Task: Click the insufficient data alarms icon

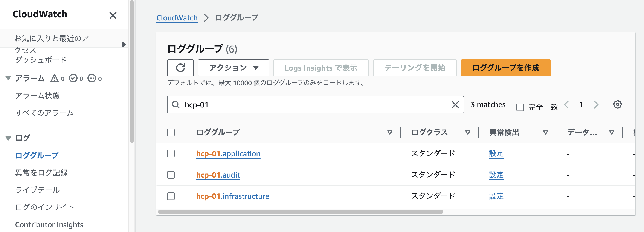Action: [x=92, y=78]
